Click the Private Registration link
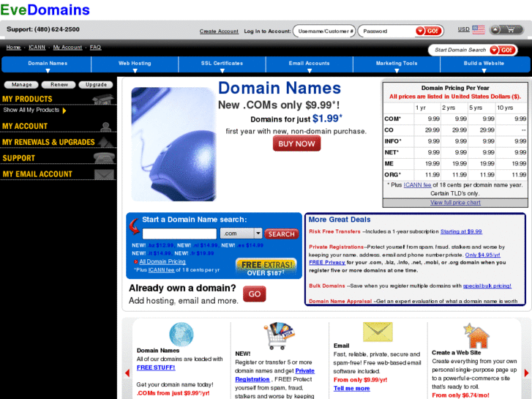This screenshot has width=532, height=399. [275, 375]
